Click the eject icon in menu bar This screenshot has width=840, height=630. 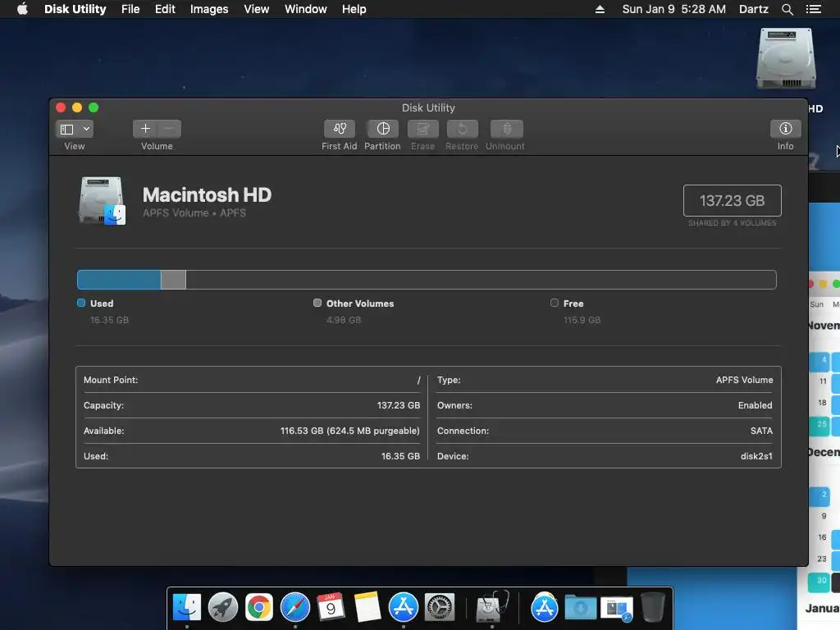point(600,9)
